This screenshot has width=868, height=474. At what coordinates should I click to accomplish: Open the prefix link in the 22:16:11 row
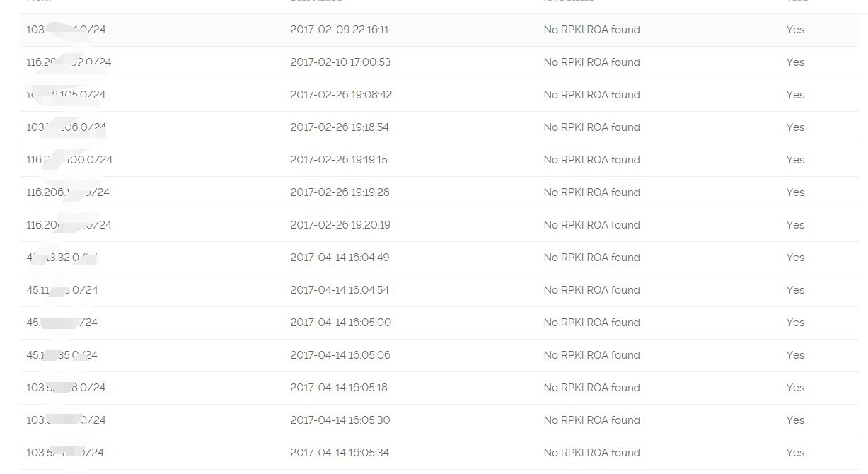point(66,30)
